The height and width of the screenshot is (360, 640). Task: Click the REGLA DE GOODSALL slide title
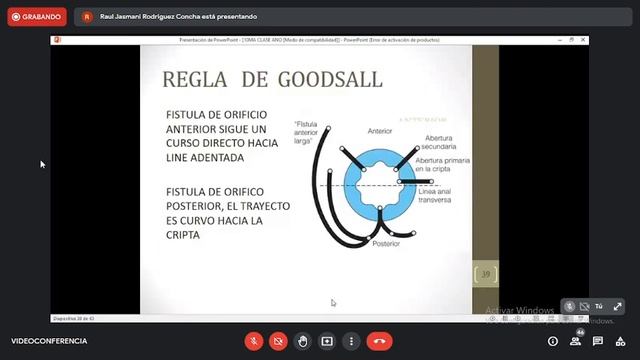tap(273, 80)
